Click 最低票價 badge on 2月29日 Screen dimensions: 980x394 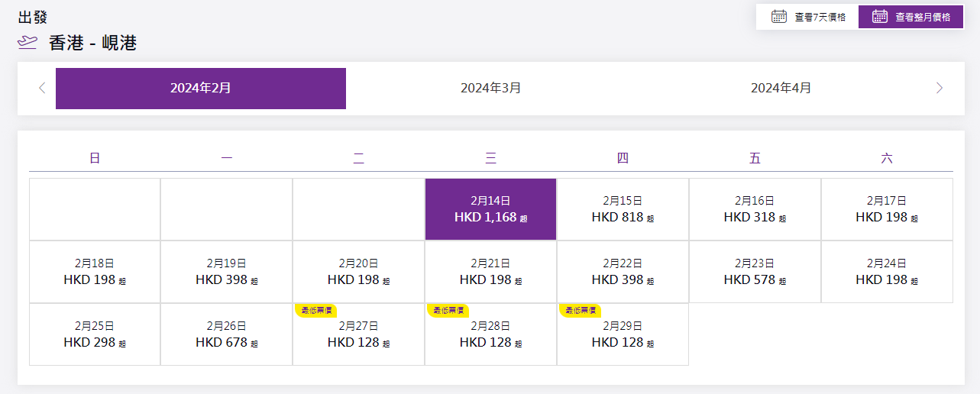[580, 310]
